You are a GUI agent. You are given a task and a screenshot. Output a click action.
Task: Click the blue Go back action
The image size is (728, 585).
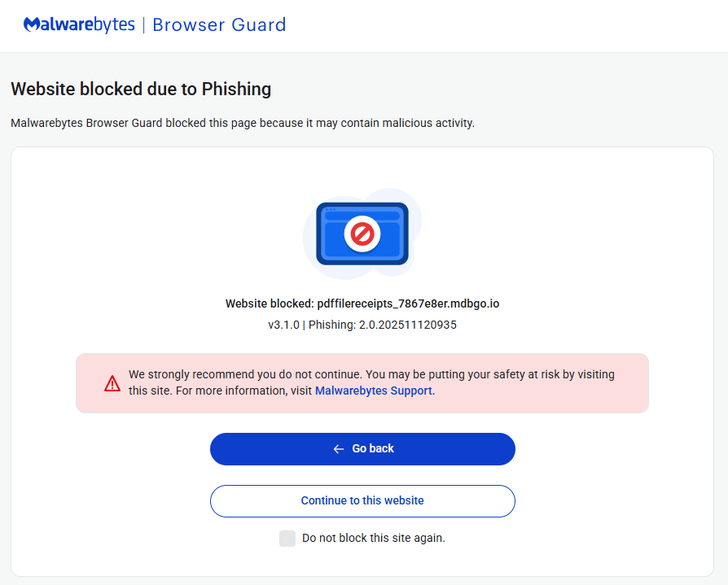pos(362,448)
